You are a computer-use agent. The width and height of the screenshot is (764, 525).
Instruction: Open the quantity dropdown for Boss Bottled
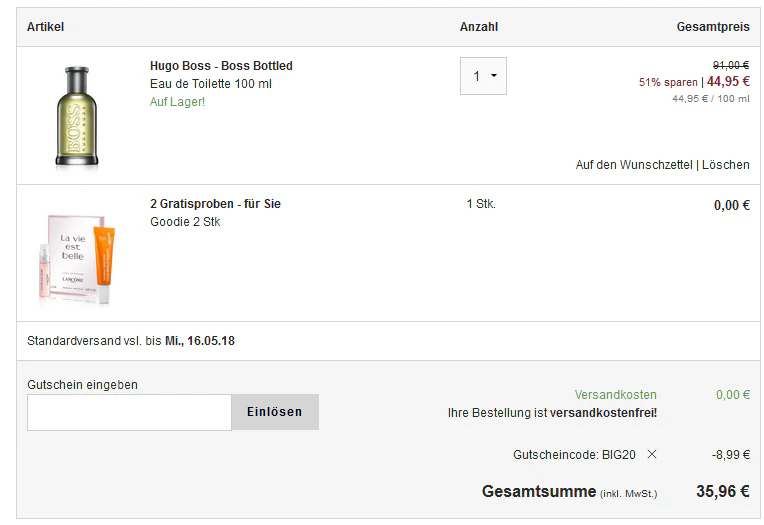(483, 76)
